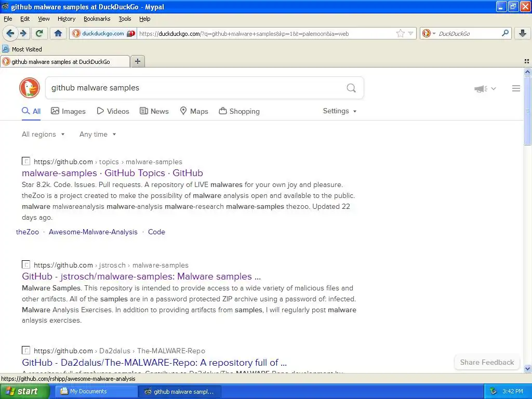Open the Awesome-Malware-Analysis sitelink

pyautogui.click(x=93, y=232)
